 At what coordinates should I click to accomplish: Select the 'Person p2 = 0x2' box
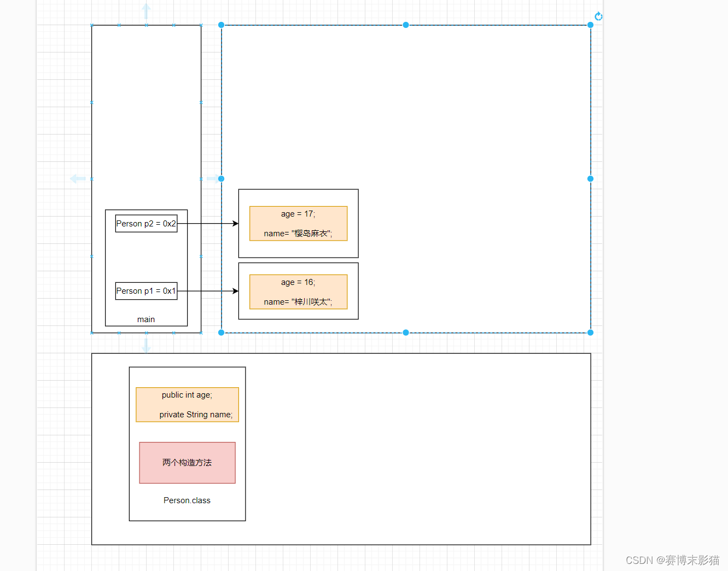point(146,224)
